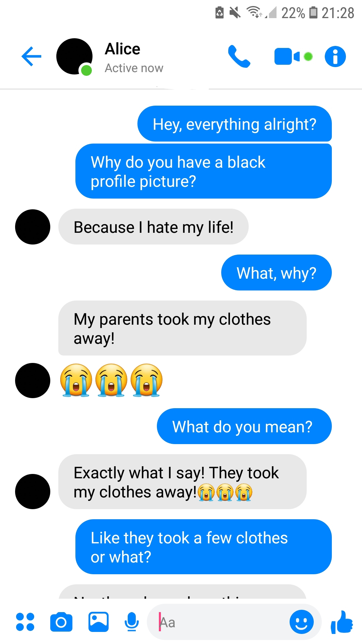Open the emoji picker smiley
Image resolution: width=362 pixels, height=644 pixels.
click(302, 622)
